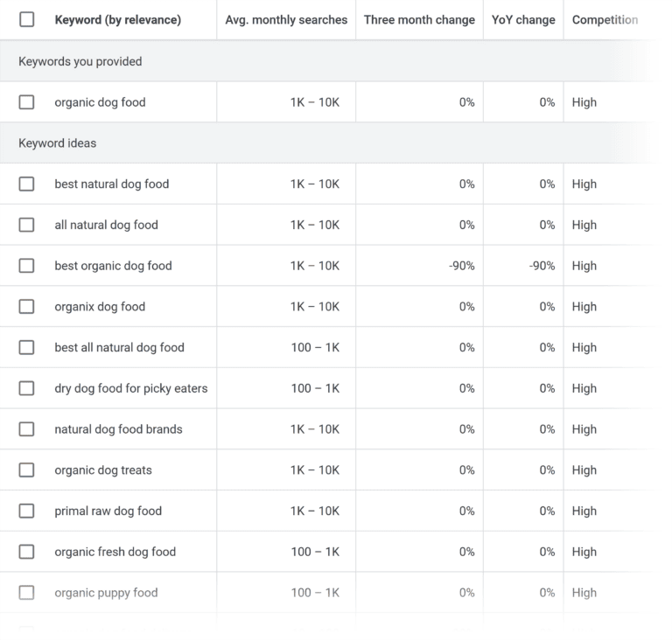Select natural dog food brands checkbox
Screen dimensions: 672x640
point(26,428)
